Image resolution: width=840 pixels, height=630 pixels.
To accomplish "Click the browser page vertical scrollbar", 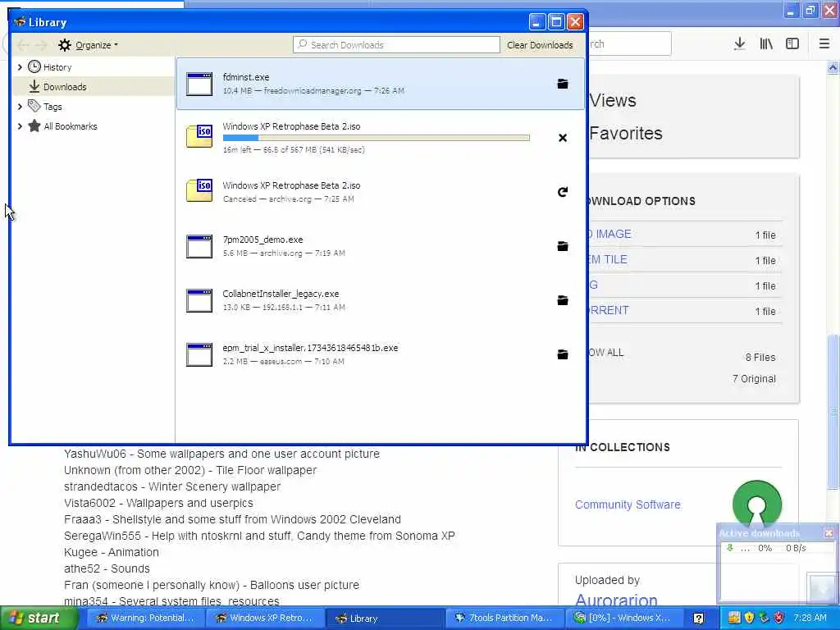I will click(x=833, y=413).
